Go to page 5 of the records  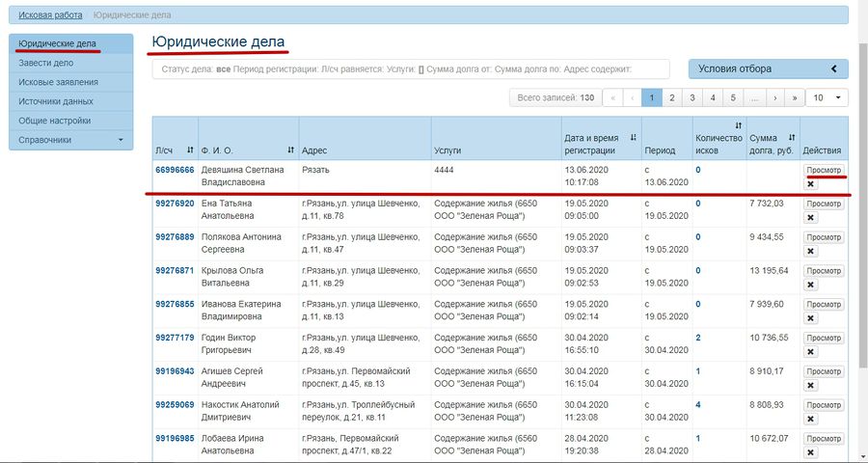point(732,97)
